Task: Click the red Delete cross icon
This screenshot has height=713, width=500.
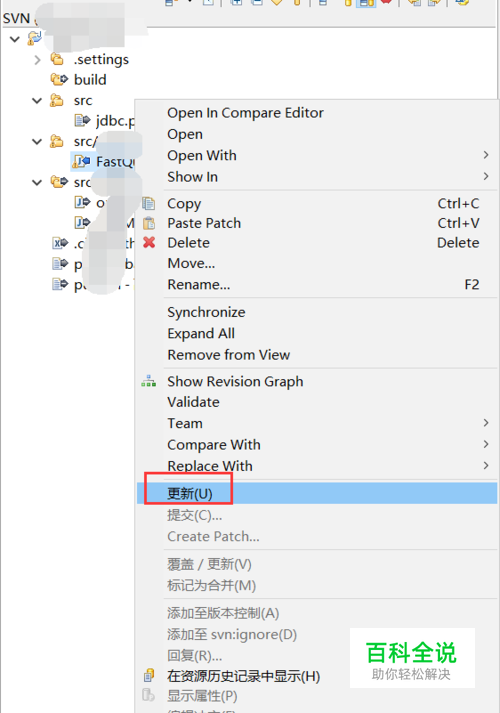Action: pos(149,242)
